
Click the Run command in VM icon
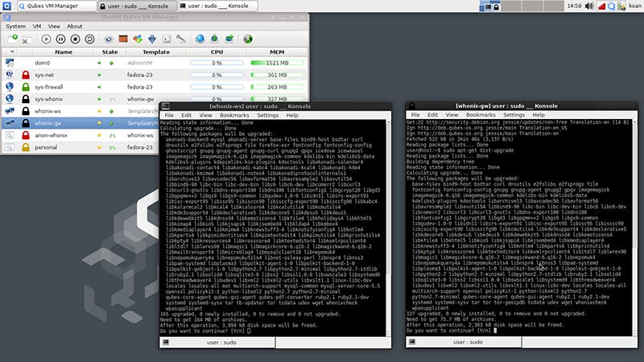click(167, 39)
